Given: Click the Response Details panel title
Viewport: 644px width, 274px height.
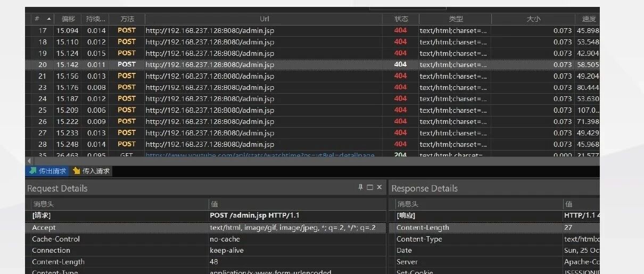Looking at the screenshot, I should [x=425, y=188].
